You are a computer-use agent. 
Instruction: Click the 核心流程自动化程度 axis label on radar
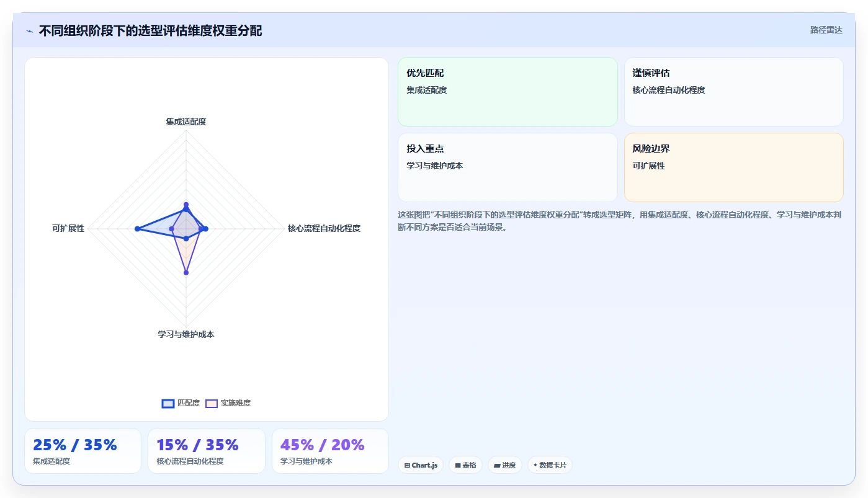pyautogui.click(x=324, y=228)
